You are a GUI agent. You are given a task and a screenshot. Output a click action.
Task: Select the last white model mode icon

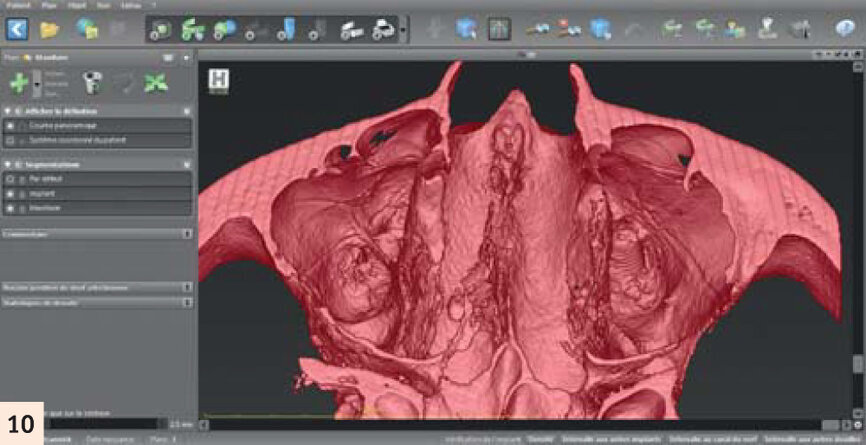(x=383, y=29)
